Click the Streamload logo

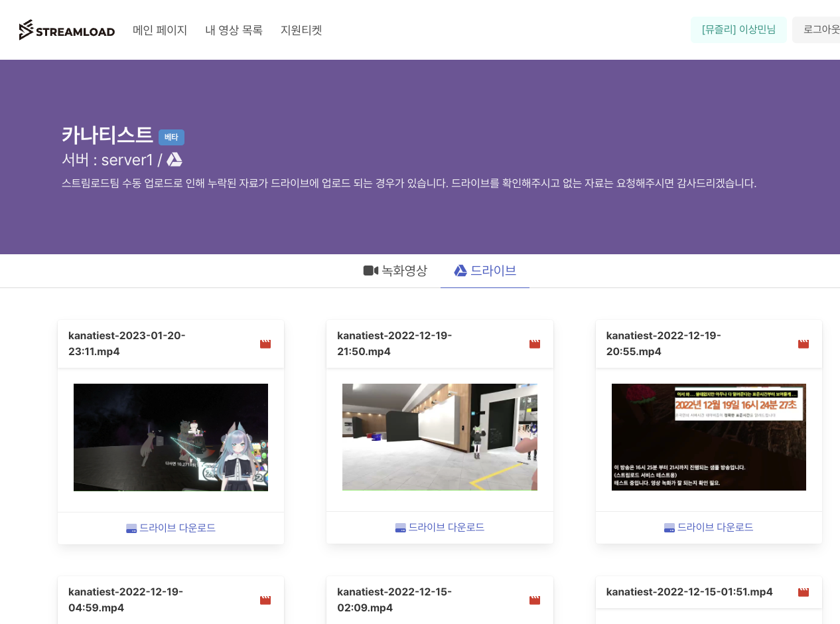66,30
